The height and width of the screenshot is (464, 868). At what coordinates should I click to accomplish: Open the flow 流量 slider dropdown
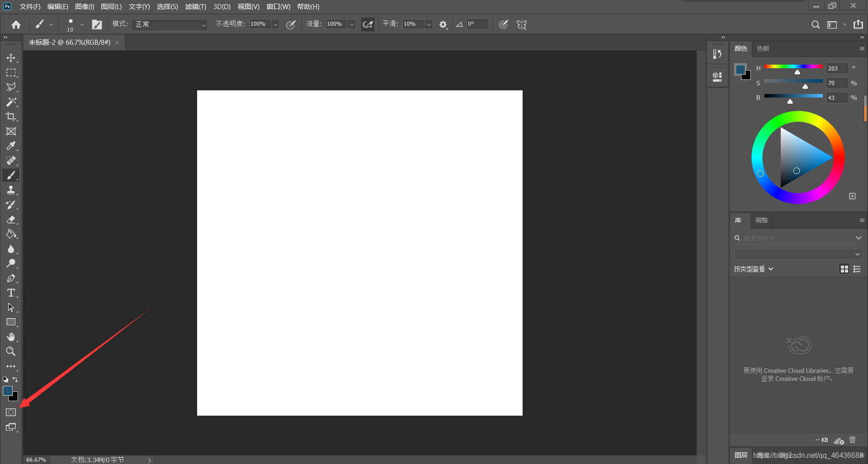352,24
